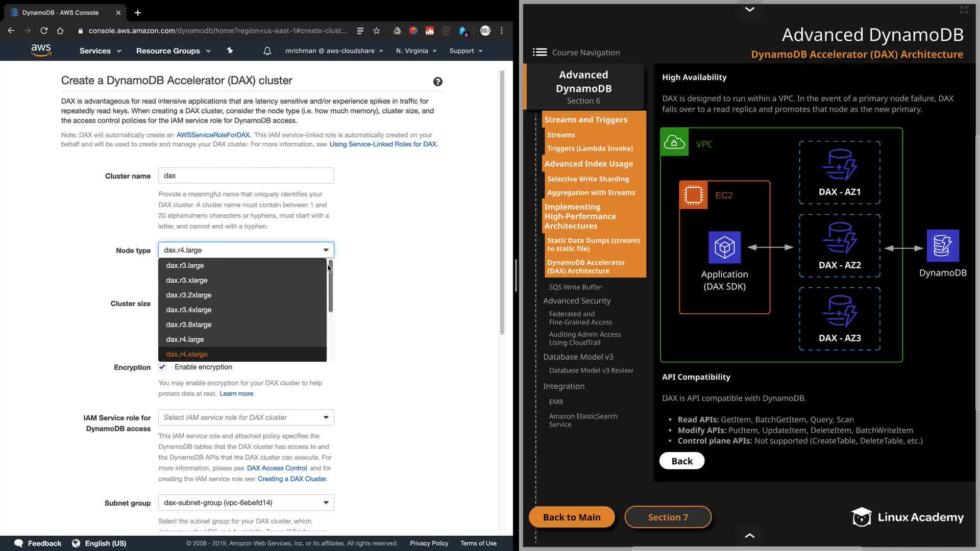This screenshot has height=551, width=980.
Task: Click the help question mark icon
Action: (437, 82)
